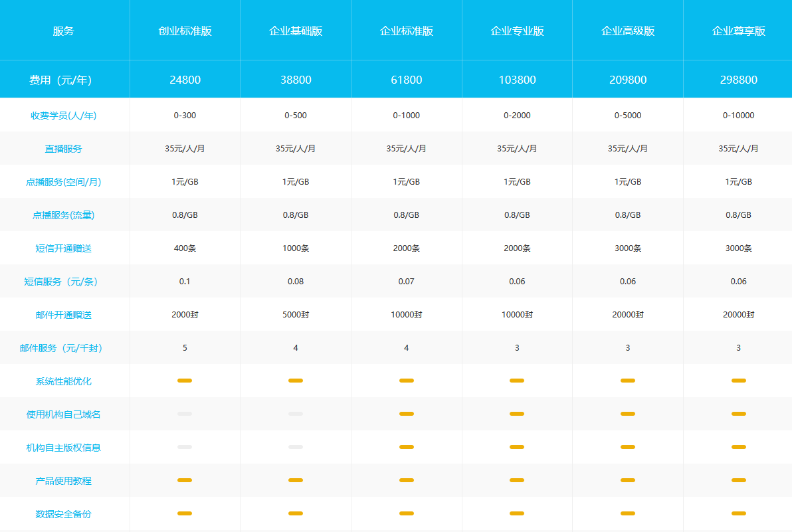Click the 机构自主版权信息 orange mark under 企业专业版

517,447
